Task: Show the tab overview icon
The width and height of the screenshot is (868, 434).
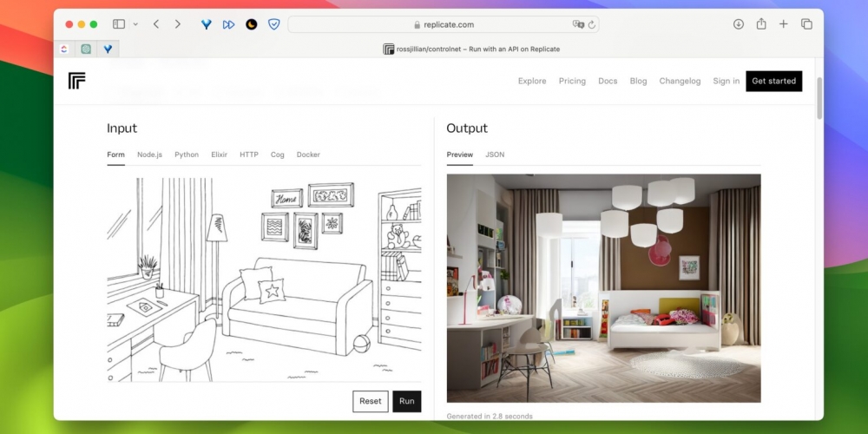Action: click(x=806, y=24)
